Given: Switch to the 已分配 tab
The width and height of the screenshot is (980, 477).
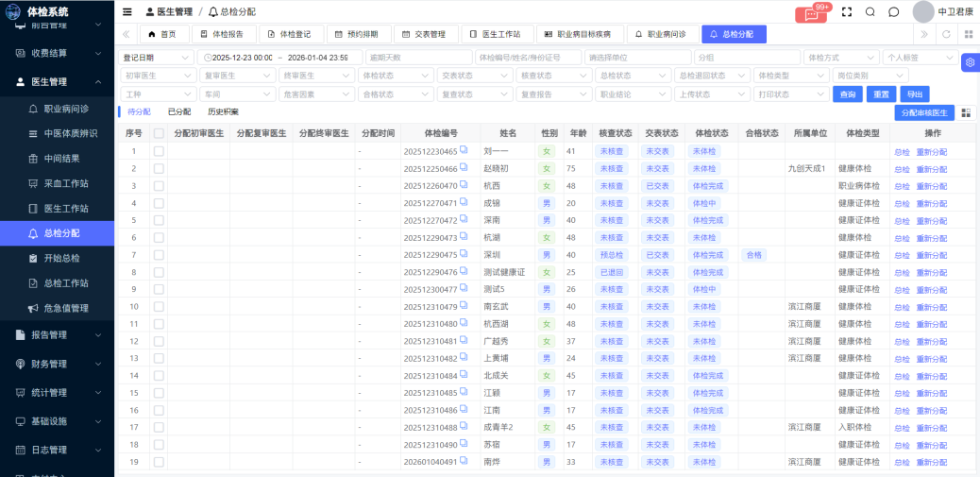Looking at the screenshot, I should point(178,112).
